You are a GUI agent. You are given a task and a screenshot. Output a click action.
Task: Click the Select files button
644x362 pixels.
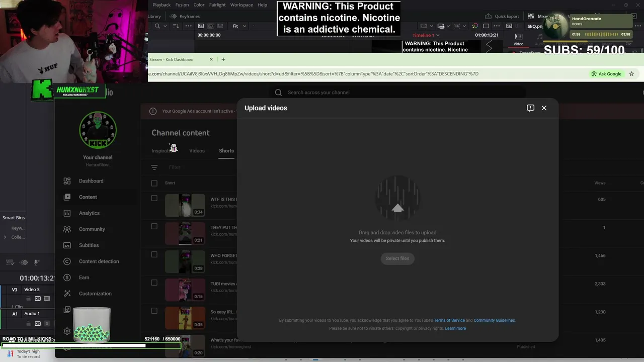point(397,258)
